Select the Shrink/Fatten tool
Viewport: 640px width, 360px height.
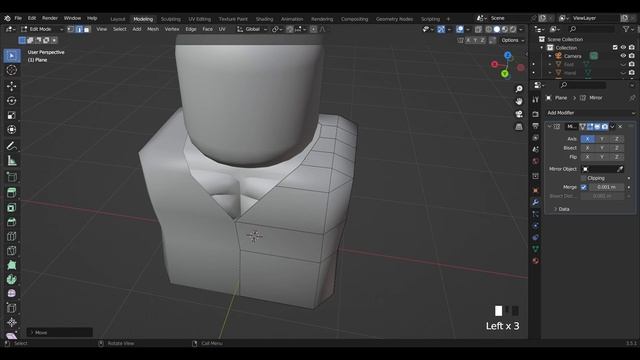pyautogui.click(x=12, y=322)
